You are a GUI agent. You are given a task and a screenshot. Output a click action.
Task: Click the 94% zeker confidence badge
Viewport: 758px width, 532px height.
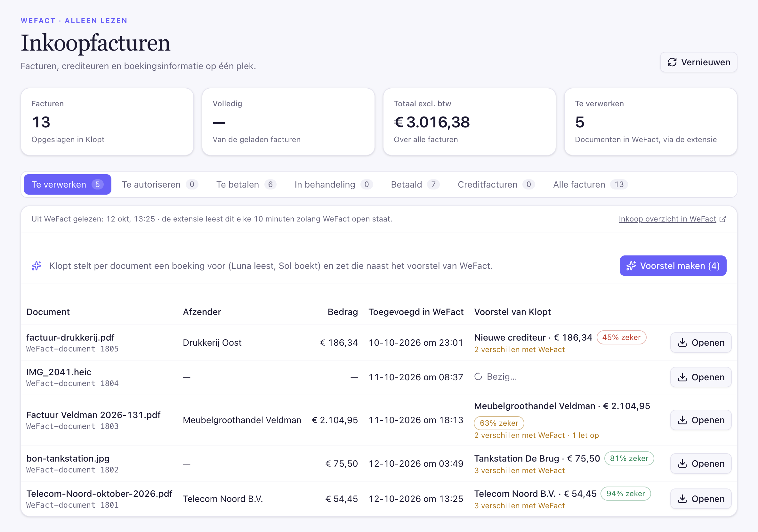(x=625, y=493)
